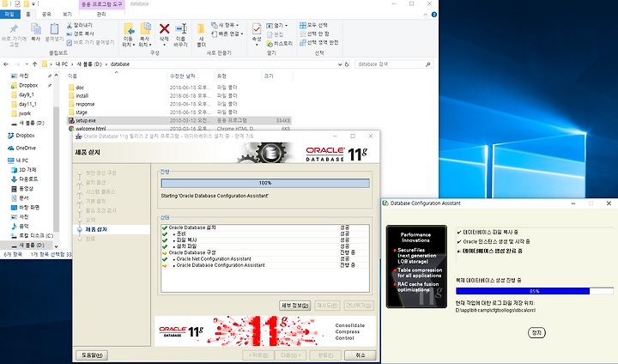Switch to the 홈 home ribbon tab

[x=28, y=15]
